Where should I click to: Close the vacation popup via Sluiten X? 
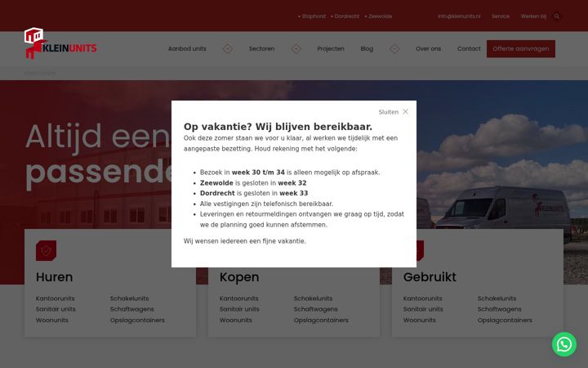pos(394,112)
